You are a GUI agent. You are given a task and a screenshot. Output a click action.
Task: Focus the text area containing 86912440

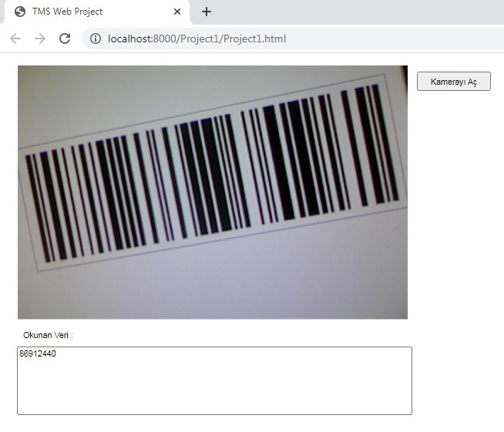[214, 380]
